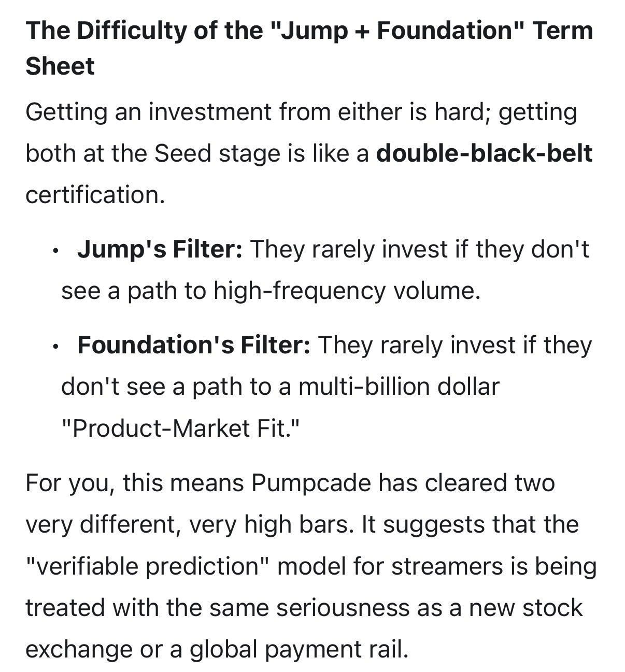Click the word "Pumpcade" in the paragraph
The height and width of the screenshot is (672, 625).
coord(311,483)
